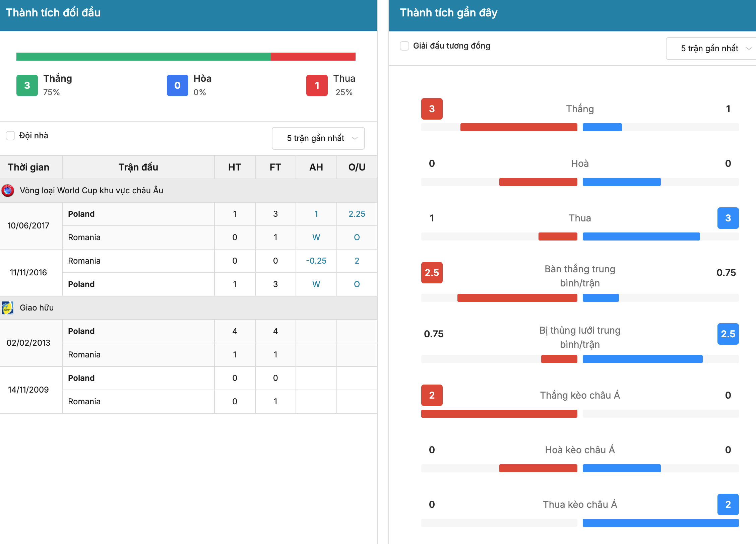Click the HT column header
The height and width of the screenshot is (544, 756).
coord(235,167)
